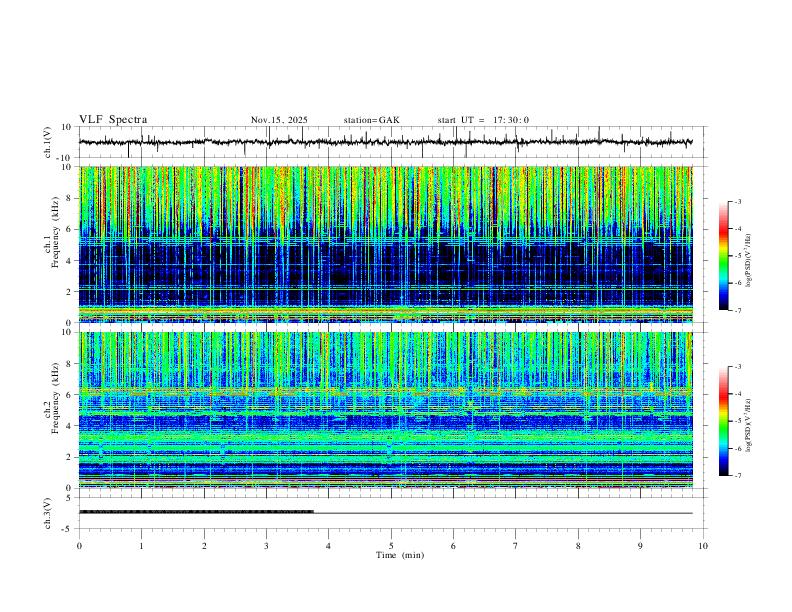Click the '-7' value on ch.2 colorbar
Screen dimensions: 792x612
(x=737, y=476)
